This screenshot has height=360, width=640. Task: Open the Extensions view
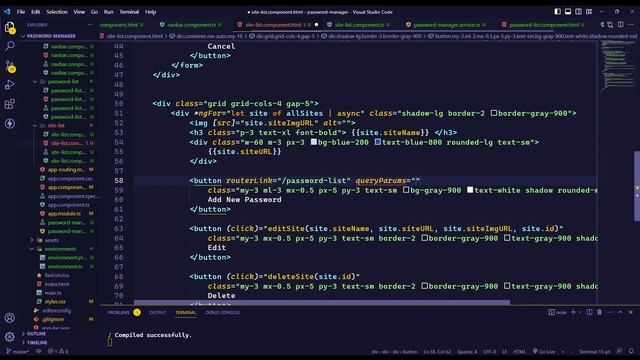[10, 104]
